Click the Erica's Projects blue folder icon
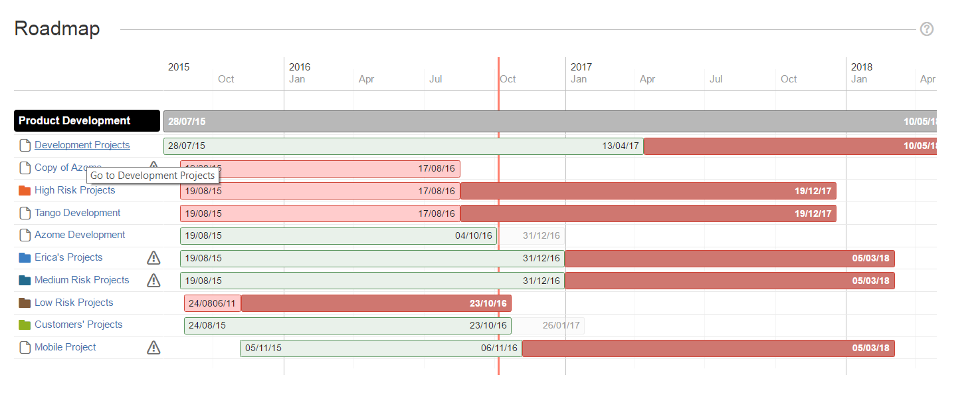The image size is (980, 401). point(25,258)
